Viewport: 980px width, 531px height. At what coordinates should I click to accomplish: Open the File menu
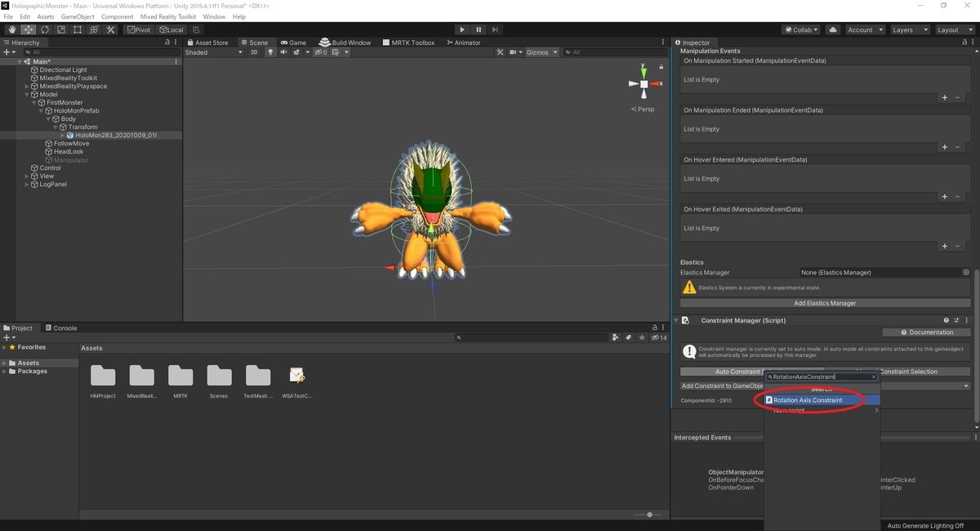click(x=8, y=16)
